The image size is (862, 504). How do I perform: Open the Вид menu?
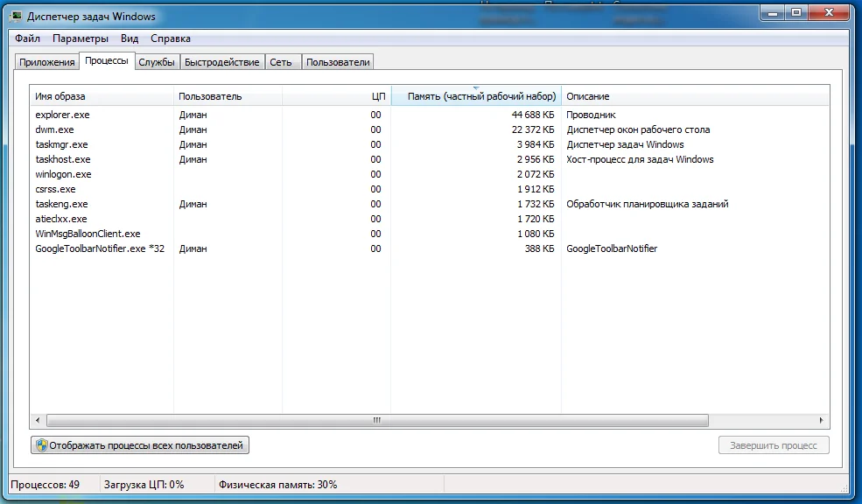(130, 38)
